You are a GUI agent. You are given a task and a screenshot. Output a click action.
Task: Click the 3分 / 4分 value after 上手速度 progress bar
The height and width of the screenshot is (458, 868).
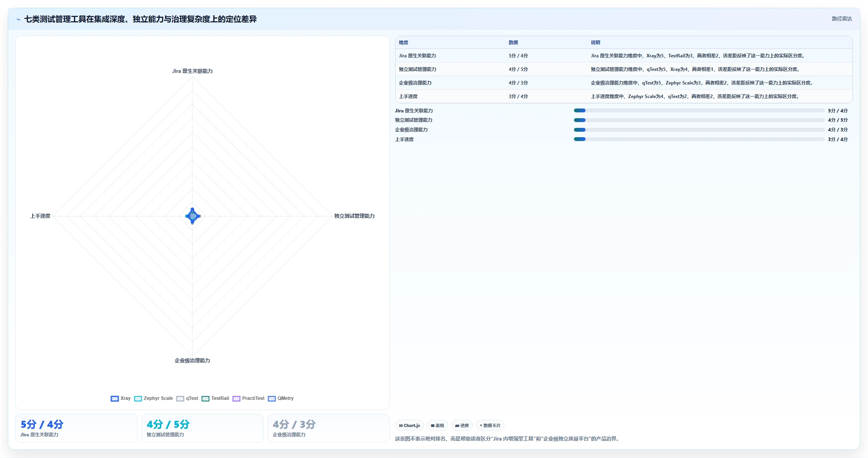point(838,139)
